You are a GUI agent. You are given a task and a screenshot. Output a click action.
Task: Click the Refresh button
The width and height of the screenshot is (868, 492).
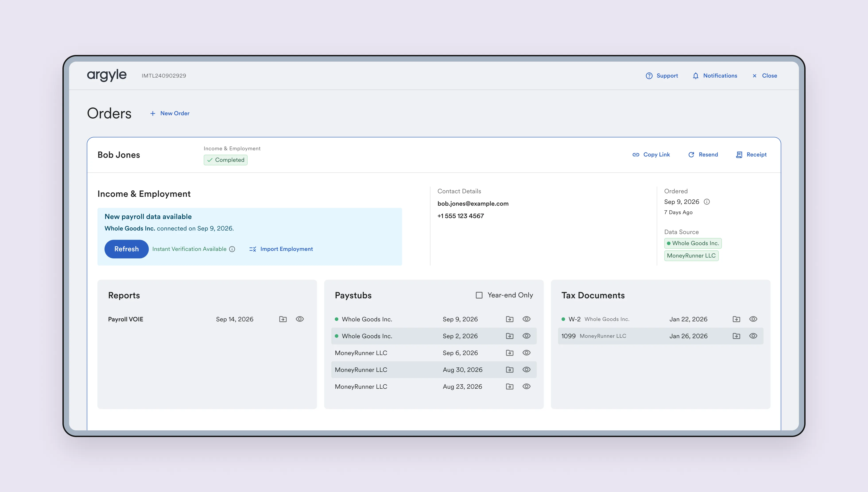(127, 249)
